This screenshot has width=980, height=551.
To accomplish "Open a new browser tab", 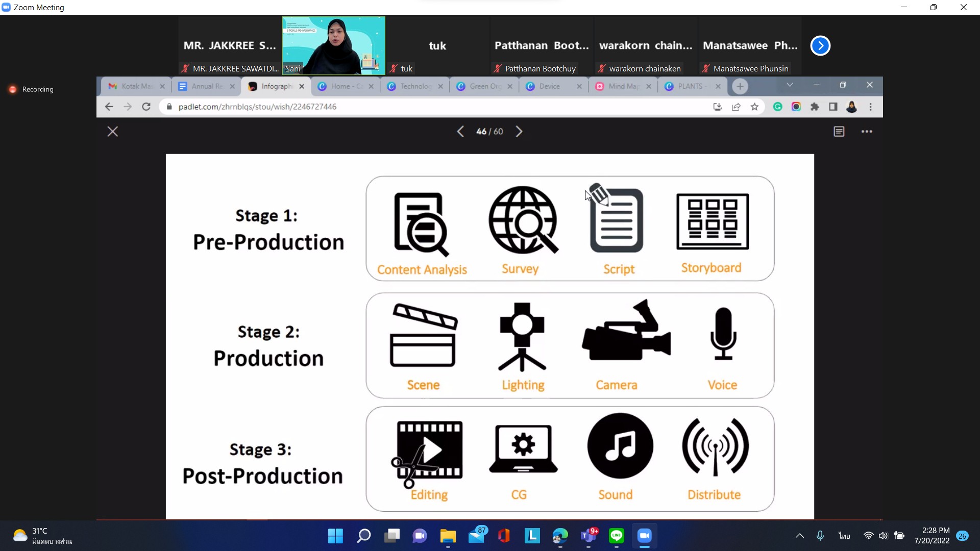I will point(740,86).
